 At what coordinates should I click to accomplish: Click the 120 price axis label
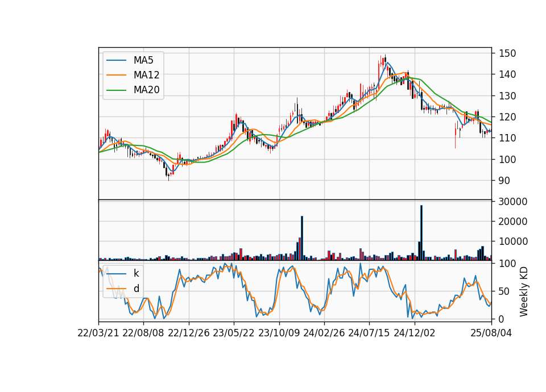click(507, 117)
